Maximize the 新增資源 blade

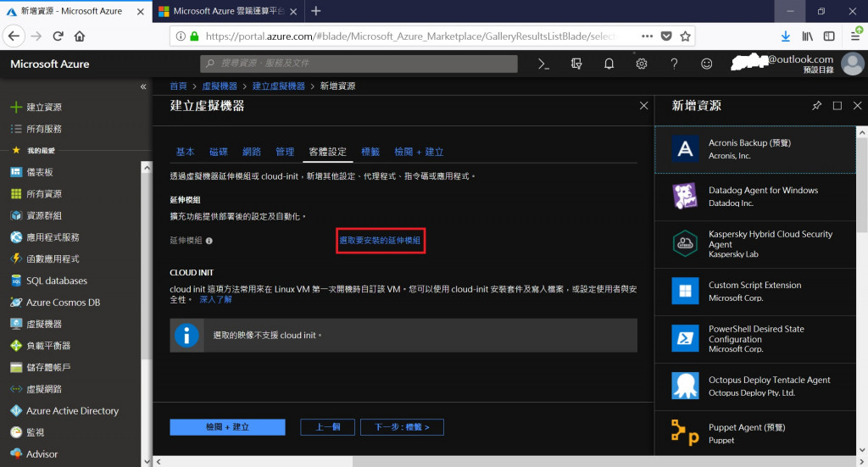[x=837, y=106]
